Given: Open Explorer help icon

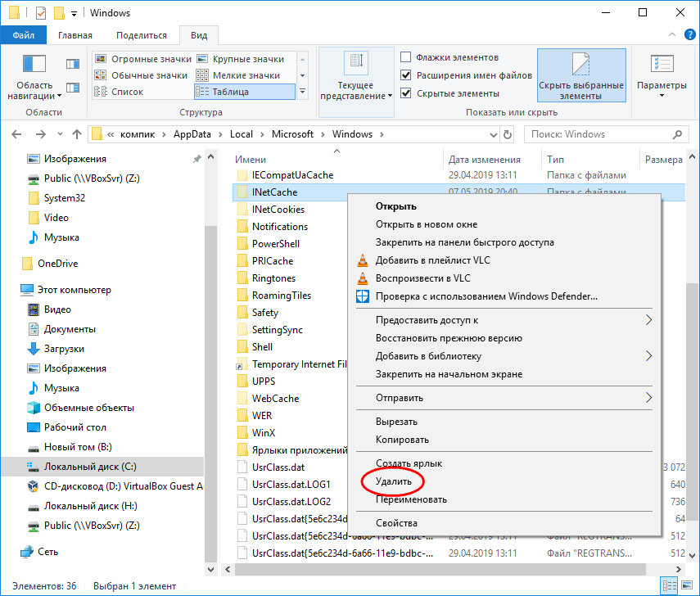Looking at the screenshot, I should (689, 34).
